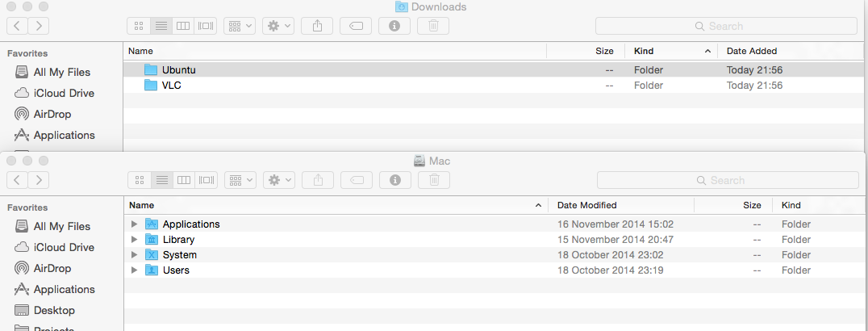This screenshot has height=331, width=868.
Task: Select Applications folder row in Mac window
Action: tap(495, 224)
